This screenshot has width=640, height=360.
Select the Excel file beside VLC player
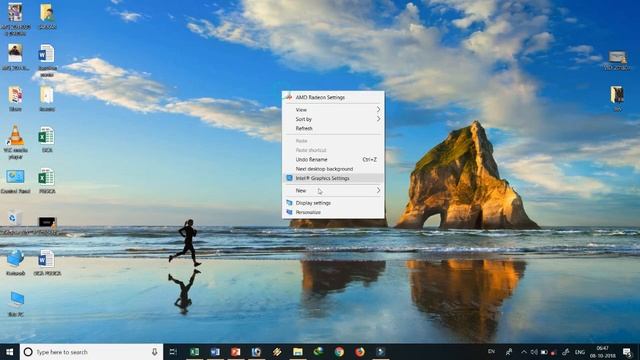47,140
